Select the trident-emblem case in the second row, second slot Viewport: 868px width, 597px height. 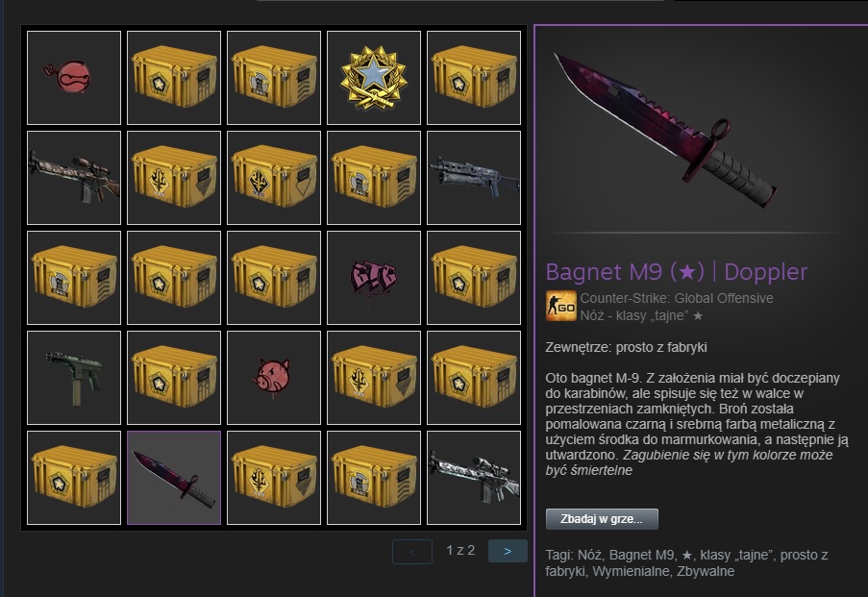coord(174,178)
